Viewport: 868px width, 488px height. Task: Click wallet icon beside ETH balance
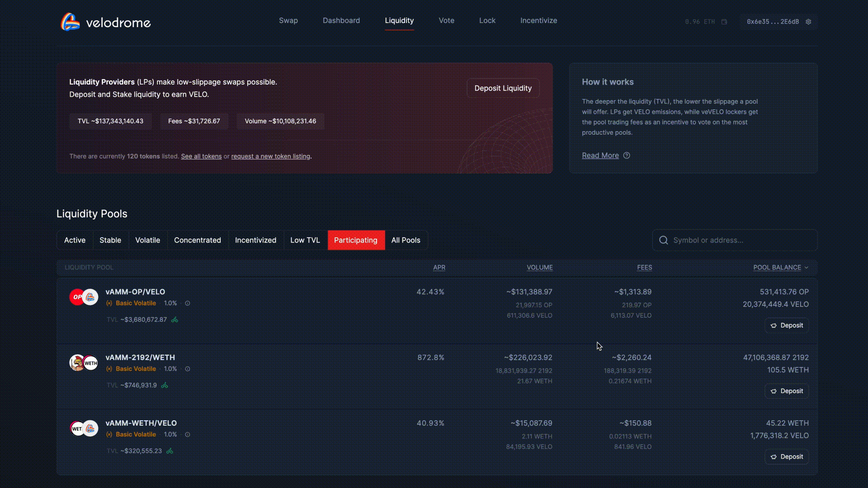pos(724,22)
